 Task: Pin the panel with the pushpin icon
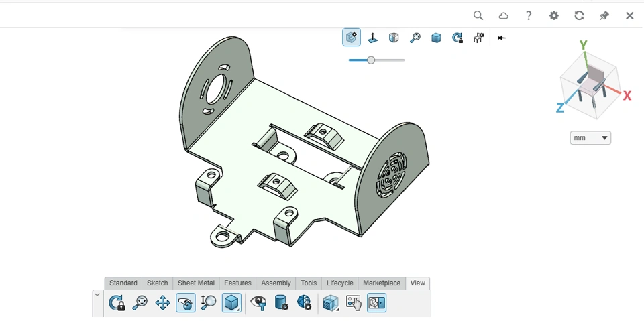(604, 15)
